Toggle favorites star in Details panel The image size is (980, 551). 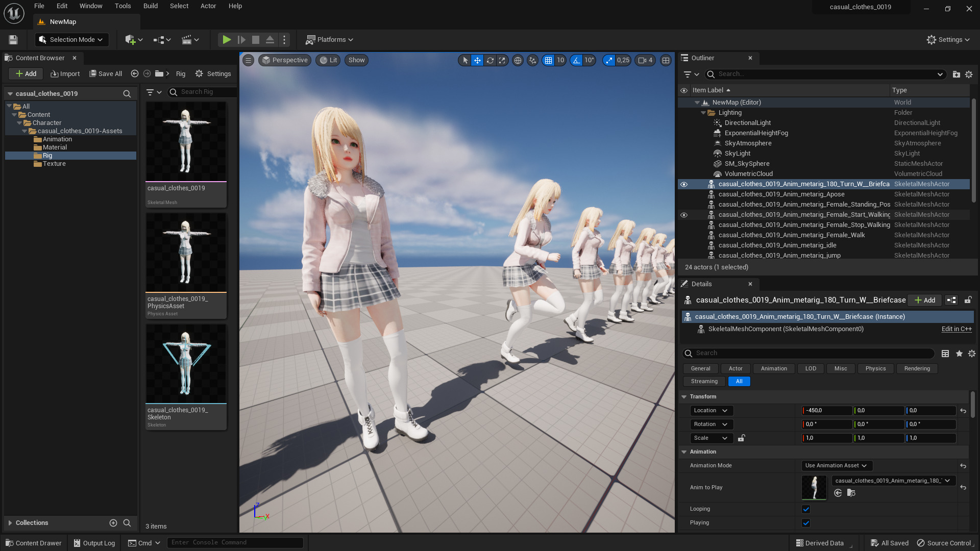959,354
